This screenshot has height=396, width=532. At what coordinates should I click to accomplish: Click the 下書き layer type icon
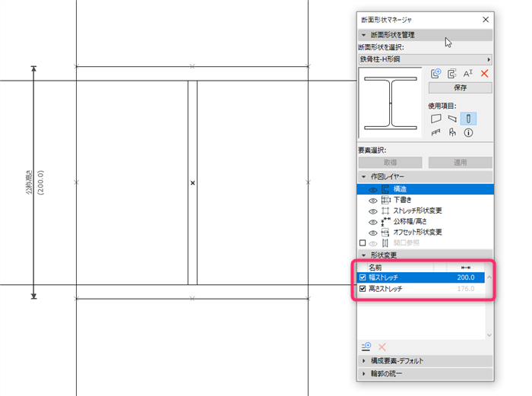coord(385,200)
